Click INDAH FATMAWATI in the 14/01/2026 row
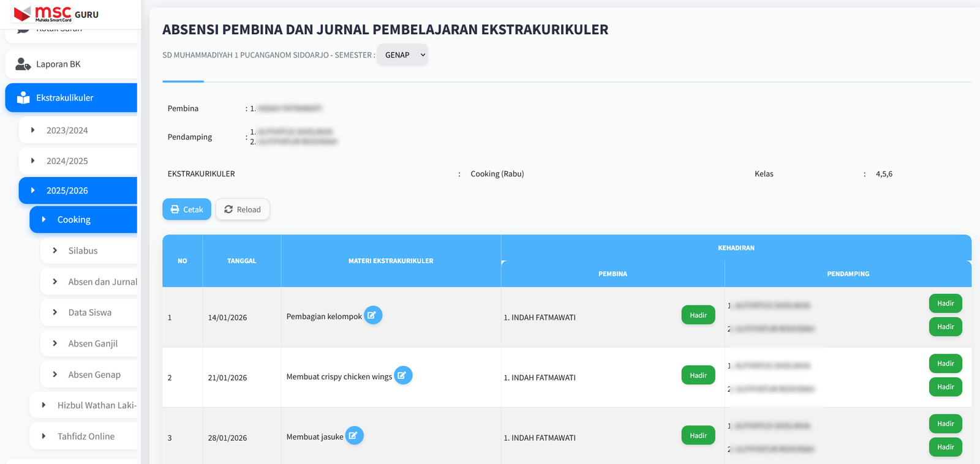Image resolution: width=980 pixels, height=464 pixels. click(543, 318)
